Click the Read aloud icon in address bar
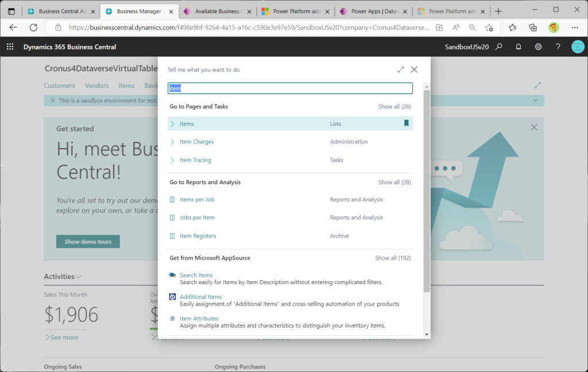 click(x=456, y=28)
